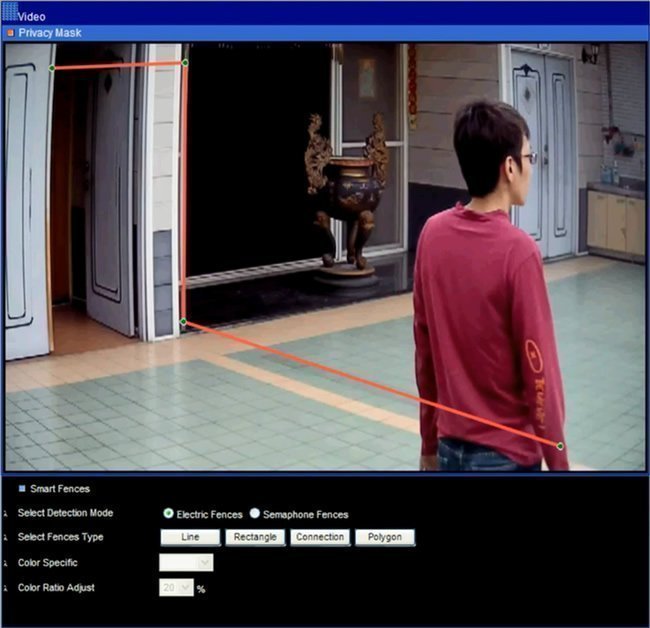The height and width of the screenshot is (628, 650).
Task: Click the Select Fences Type label
Action: click(61, 537)
